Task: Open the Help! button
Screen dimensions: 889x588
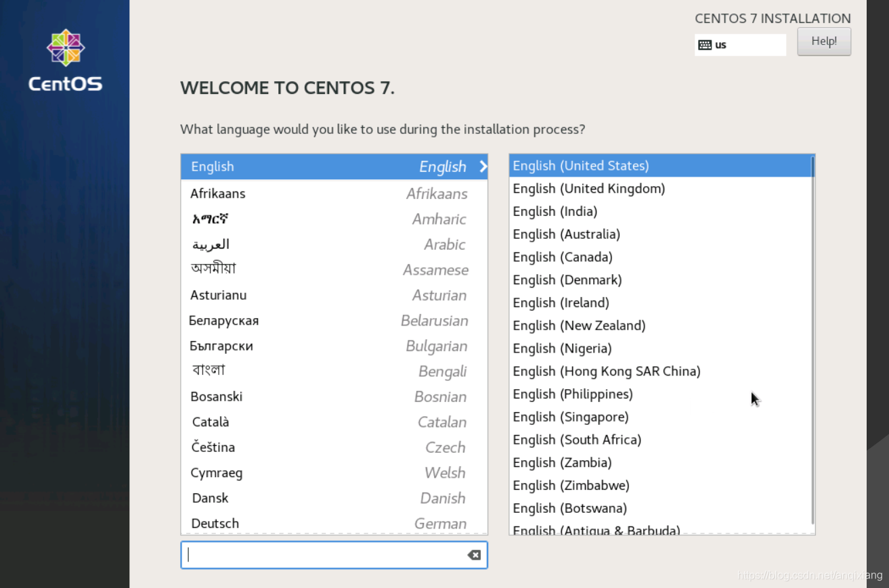Action: pos(824,42)
